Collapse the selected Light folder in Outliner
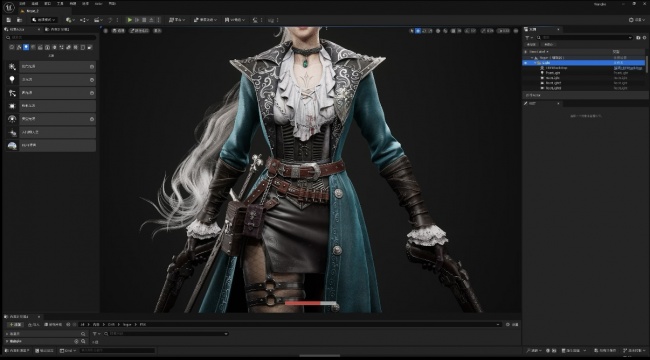The image size is (650, 360). click(535, 63)
